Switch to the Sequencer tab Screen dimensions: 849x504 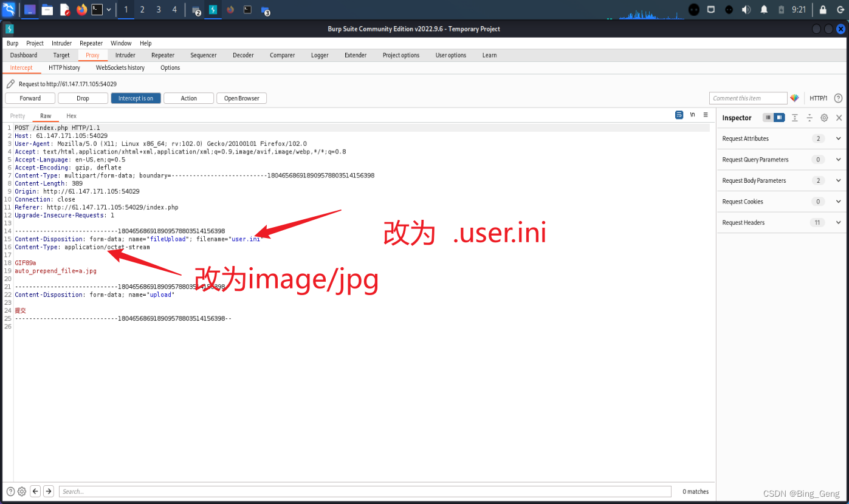[204, 55]
